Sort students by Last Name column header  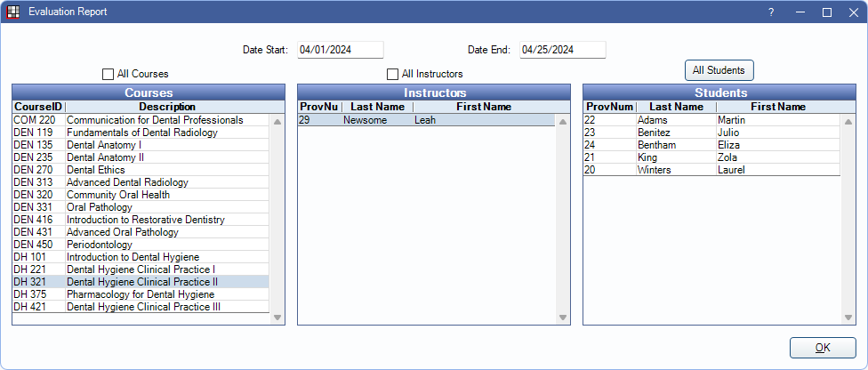[675, 107]
